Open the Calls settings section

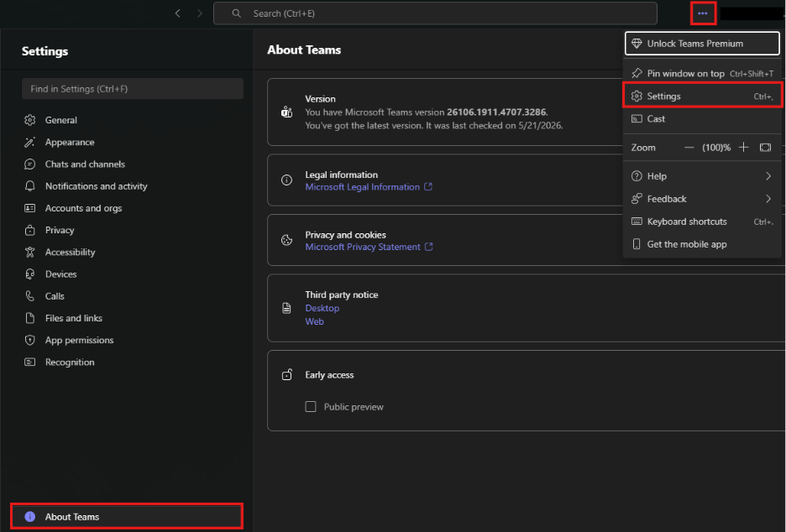[x=133, y=296]
